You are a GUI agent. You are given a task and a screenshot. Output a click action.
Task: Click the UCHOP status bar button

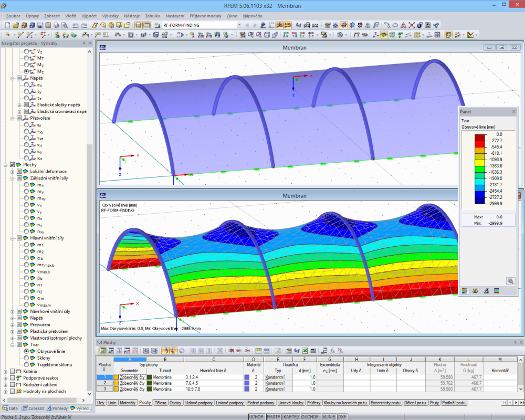pyautogui.click(x=256, y=417)
